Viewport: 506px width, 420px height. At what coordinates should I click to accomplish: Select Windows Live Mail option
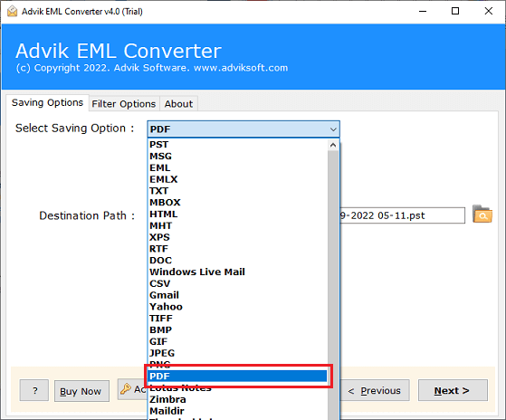pyautogui.click(x=237, y=272)
